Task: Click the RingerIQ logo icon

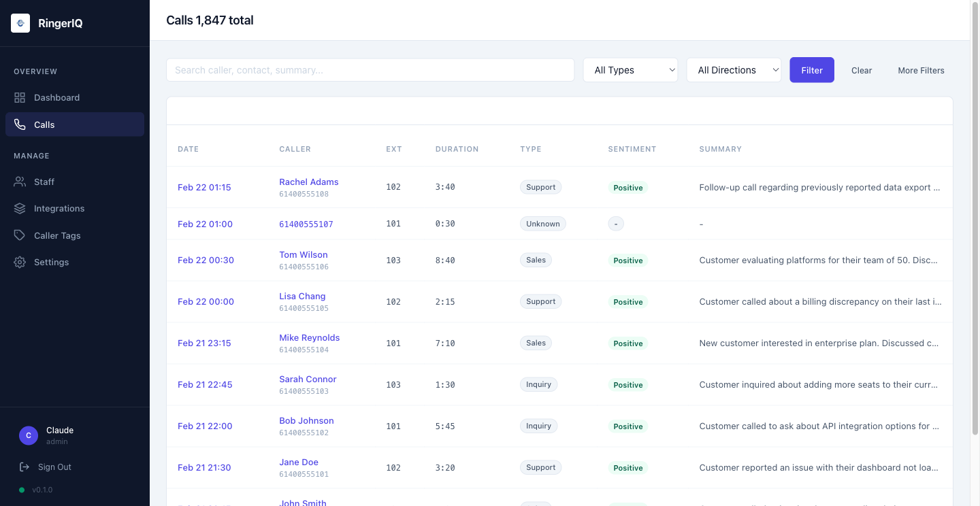Action: tap(20, 22)
